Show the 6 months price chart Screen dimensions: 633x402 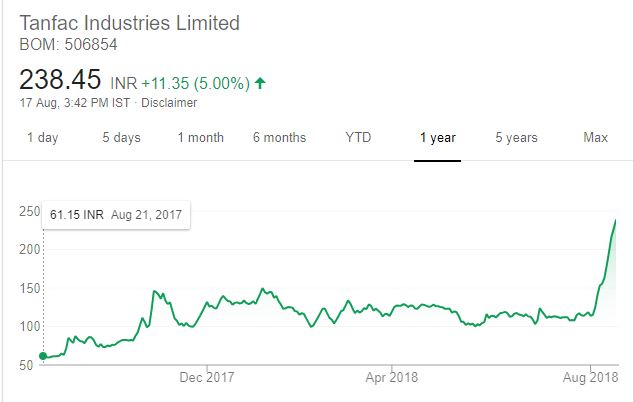pyautogui.click(x=279, y=138)
